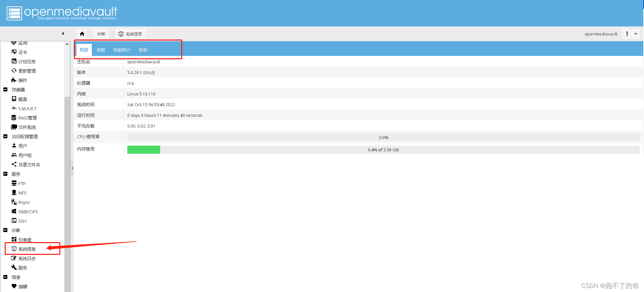Click the sidebar splitter collapse handle

point(72,168)
